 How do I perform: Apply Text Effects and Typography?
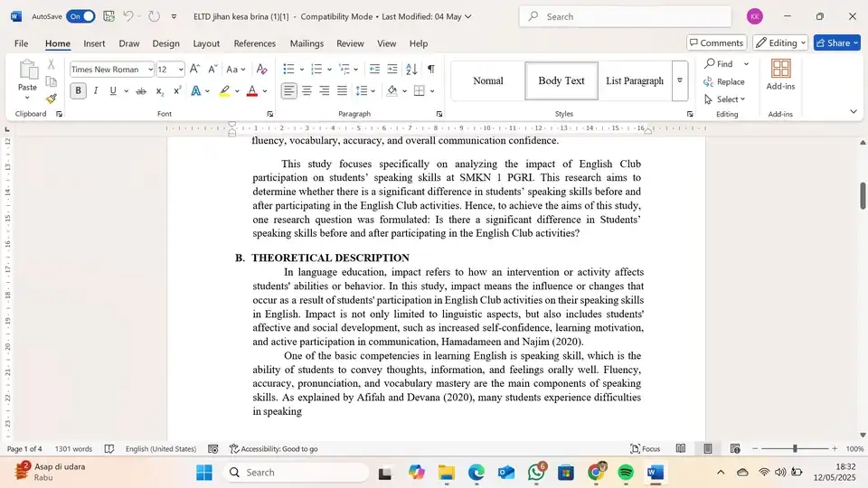196,90
